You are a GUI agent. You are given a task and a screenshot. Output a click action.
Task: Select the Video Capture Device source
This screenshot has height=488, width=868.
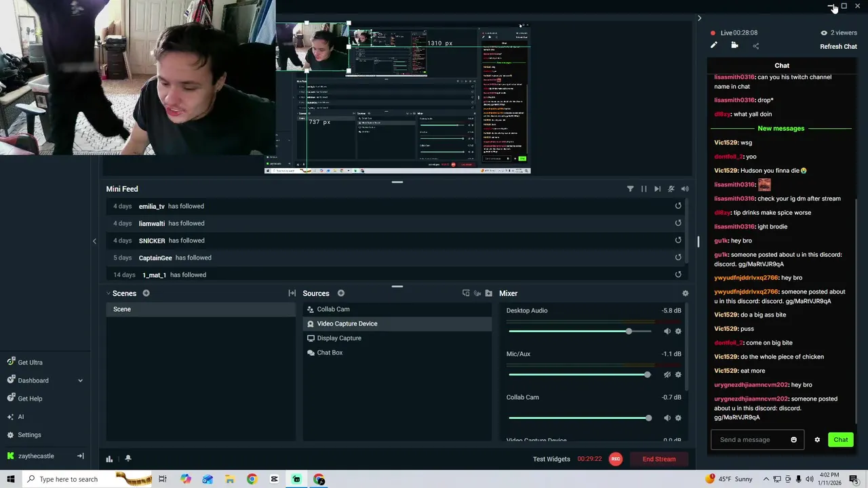pos(397,323)
